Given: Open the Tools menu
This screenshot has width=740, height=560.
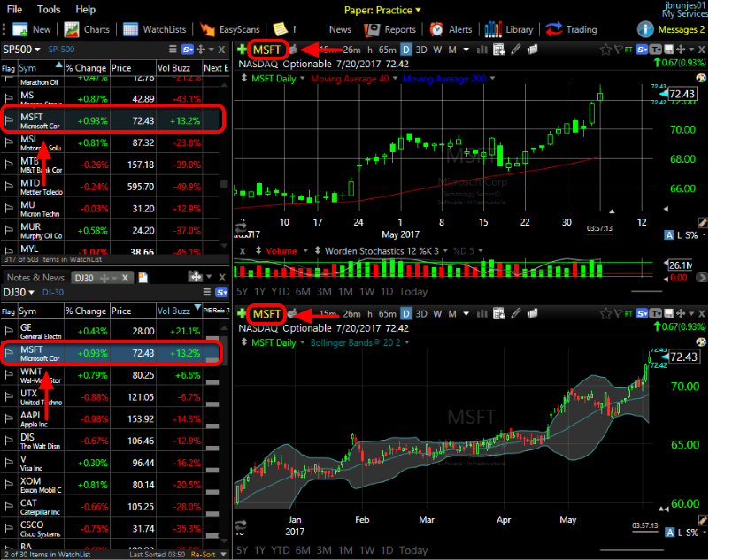Looking at the screenshot, I should (x=49, y=10).
